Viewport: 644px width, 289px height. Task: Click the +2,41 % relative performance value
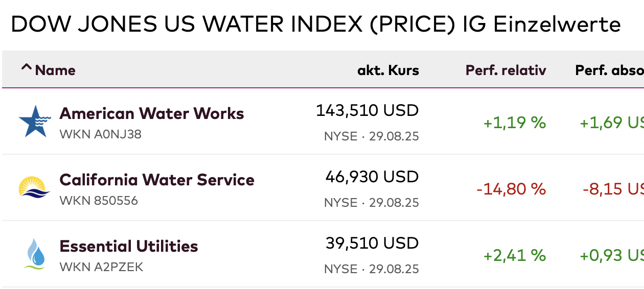515,255
